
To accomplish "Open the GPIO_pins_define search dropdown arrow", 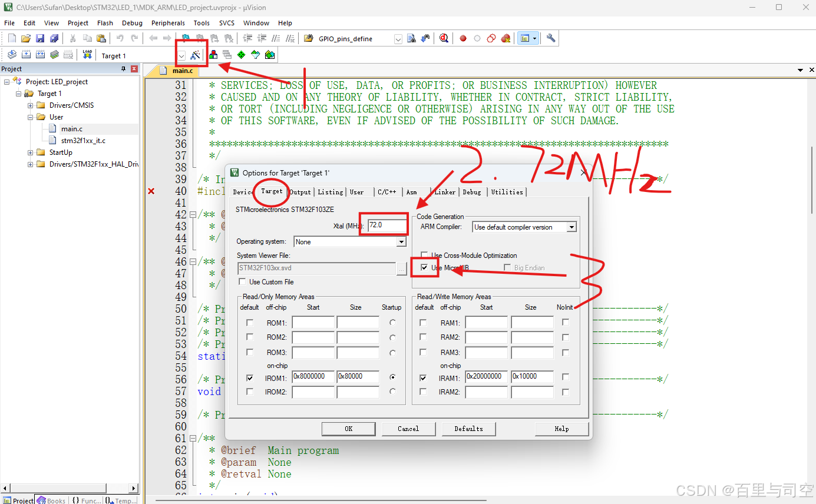I will [398, 39].
